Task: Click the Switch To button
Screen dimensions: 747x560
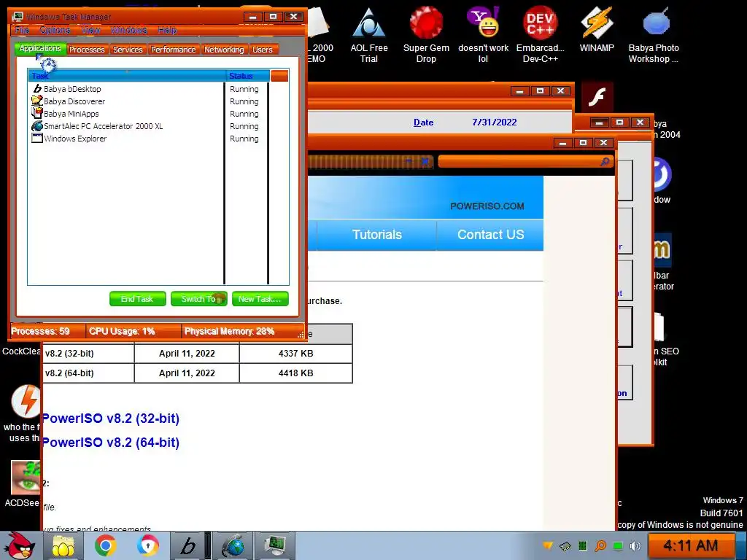Action: pos(198,298)
